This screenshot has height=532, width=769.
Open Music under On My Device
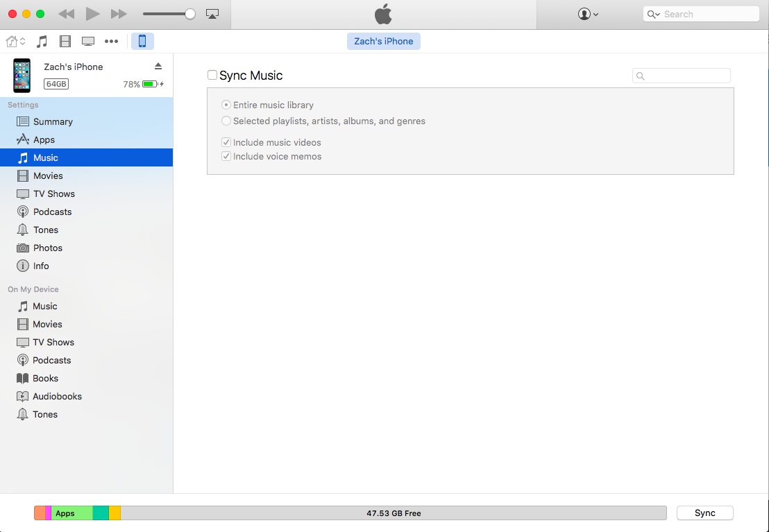click(86, 307)
